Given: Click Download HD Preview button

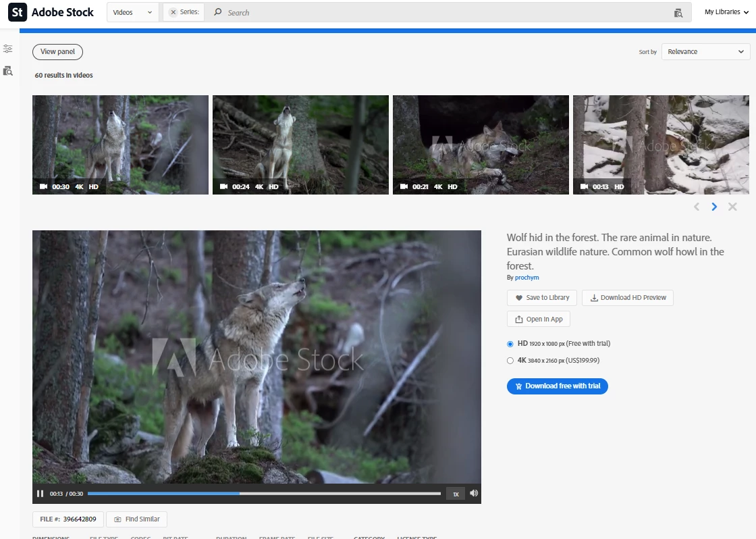Looking at the screenshot, I should tap(628, 298).
